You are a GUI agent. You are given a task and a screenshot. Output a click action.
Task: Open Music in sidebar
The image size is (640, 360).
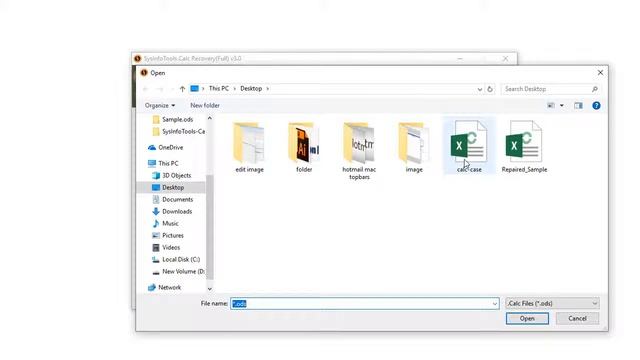tap(166, 223)
